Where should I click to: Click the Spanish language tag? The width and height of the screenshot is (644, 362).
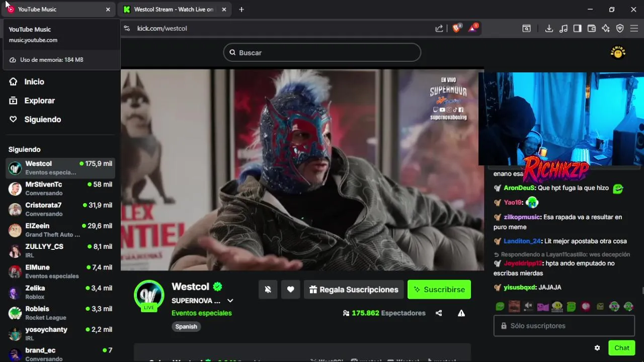pyautogui.click(x=186, y=326)
